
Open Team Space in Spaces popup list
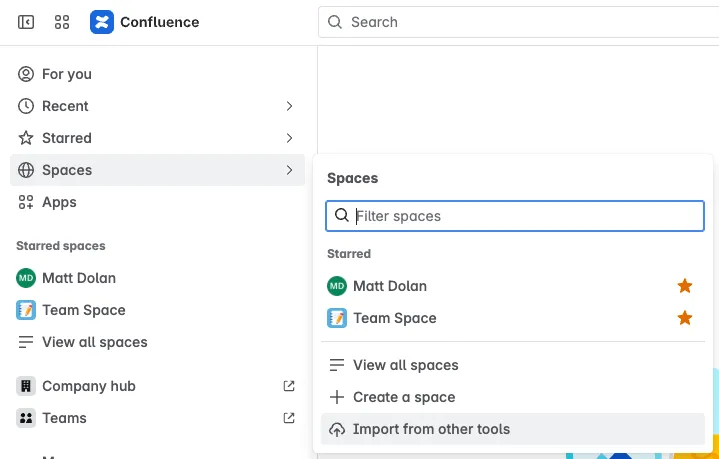coord(513,318)
